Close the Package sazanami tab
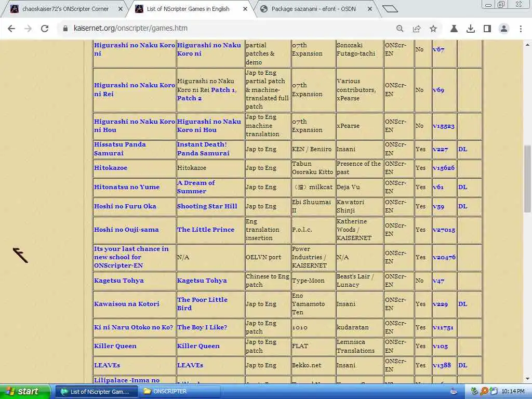This screenshot has width=532, height=399. click(370, 9)
